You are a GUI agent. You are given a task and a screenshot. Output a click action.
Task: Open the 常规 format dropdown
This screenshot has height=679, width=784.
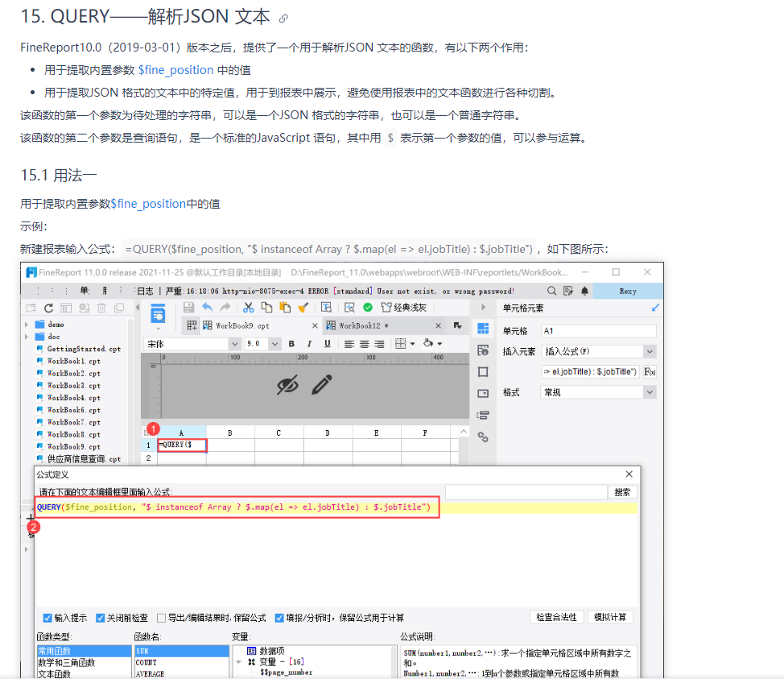coord(650,392)
